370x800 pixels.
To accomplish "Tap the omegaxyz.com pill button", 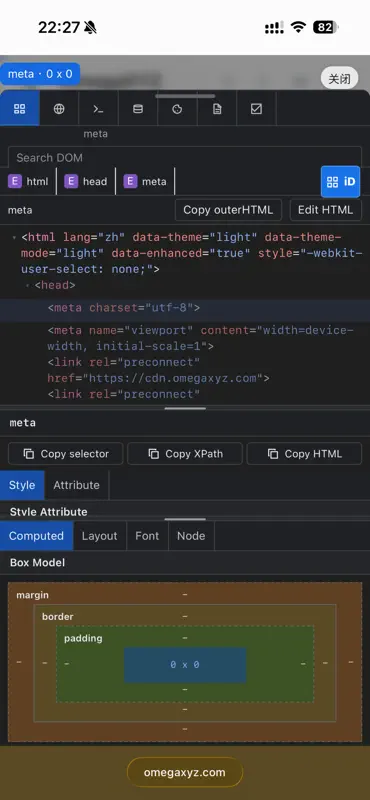I will tap(184, 772).
